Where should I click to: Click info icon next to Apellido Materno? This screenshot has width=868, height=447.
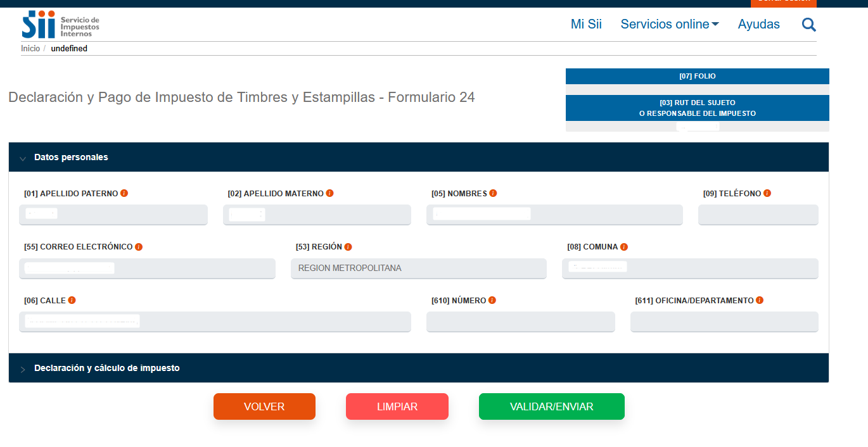point(329,193)
